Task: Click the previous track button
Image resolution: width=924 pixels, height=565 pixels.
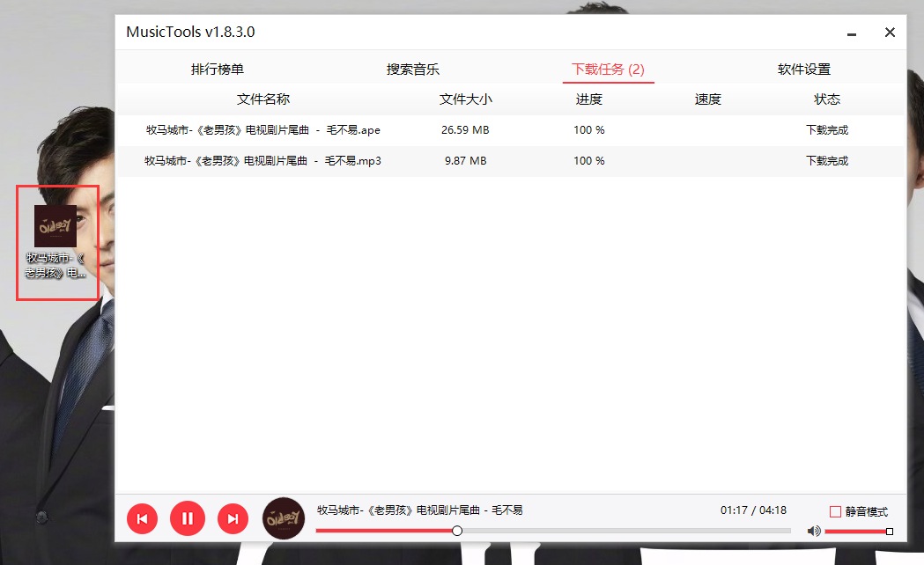Action: [x=142, y=518]
